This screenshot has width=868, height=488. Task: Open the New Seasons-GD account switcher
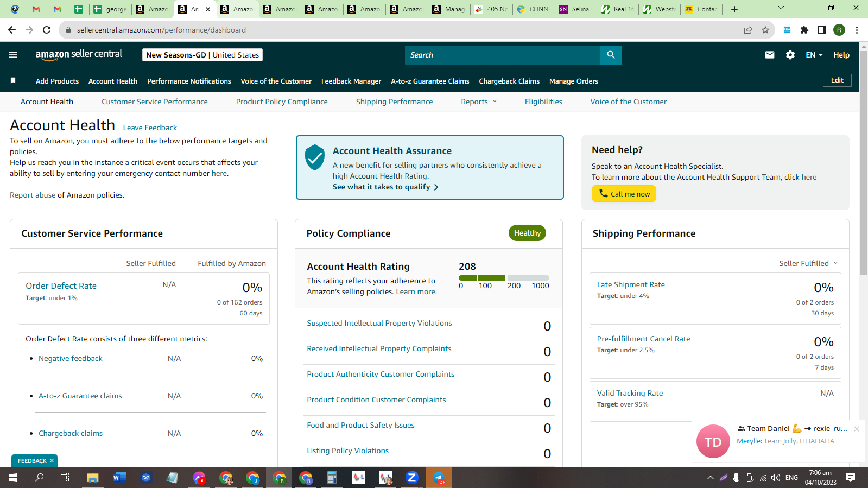tap(202, 55)
